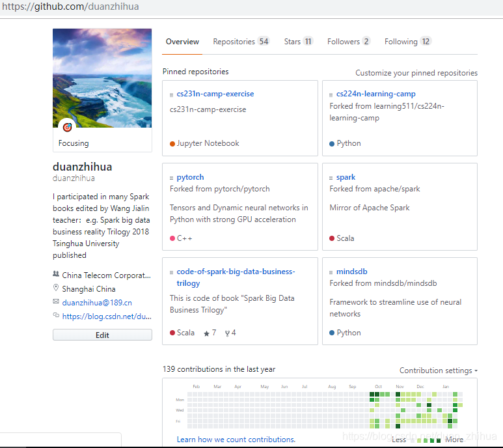This screenshot has height=448, width=503.
Task: Open the code-of-spark-big-data-business-trilogy repository link
Action: click(236, 277)
